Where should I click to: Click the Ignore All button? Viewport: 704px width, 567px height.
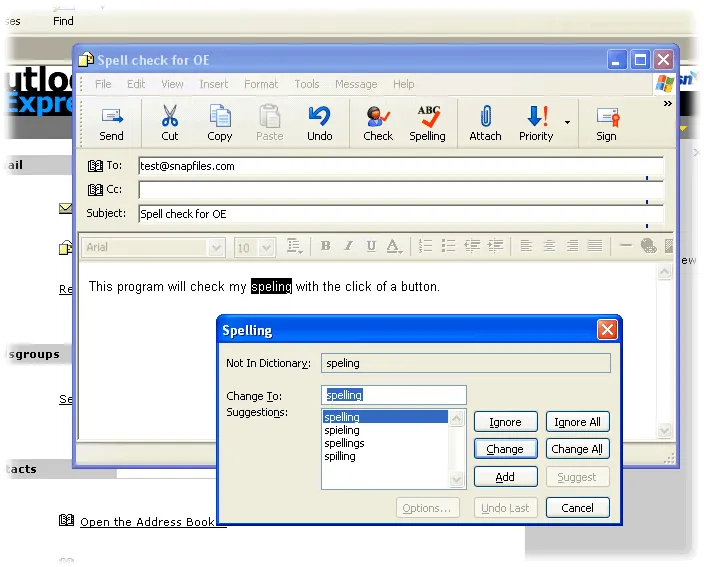click(x=577, y=422)
